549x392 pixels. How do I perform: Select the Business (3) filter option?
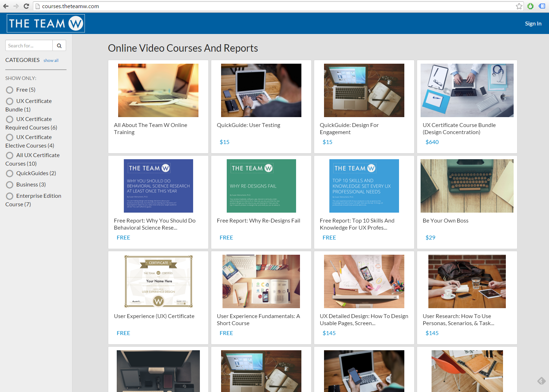10,185
